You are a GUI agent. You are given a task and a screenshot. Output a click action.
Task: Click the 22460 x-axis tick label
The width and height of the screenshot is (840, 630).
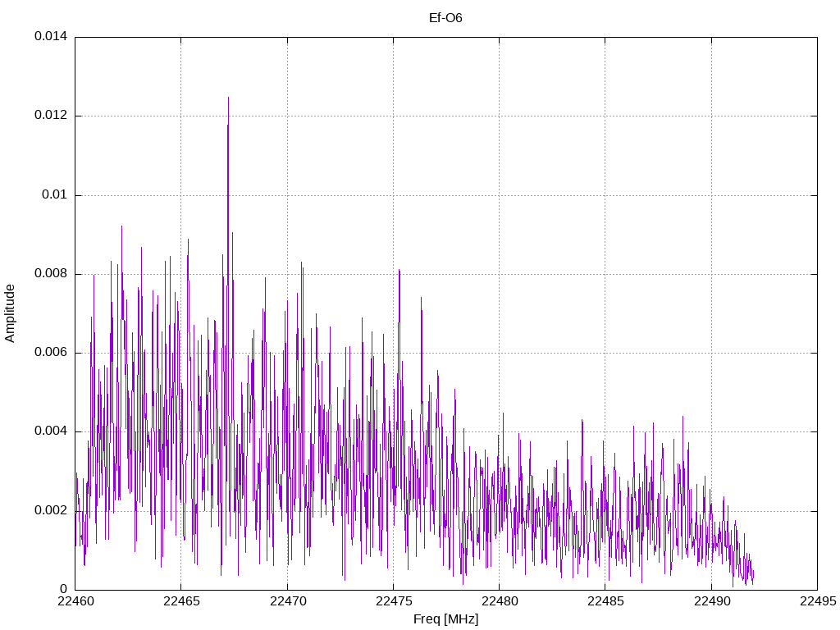[x=75, y=601]
